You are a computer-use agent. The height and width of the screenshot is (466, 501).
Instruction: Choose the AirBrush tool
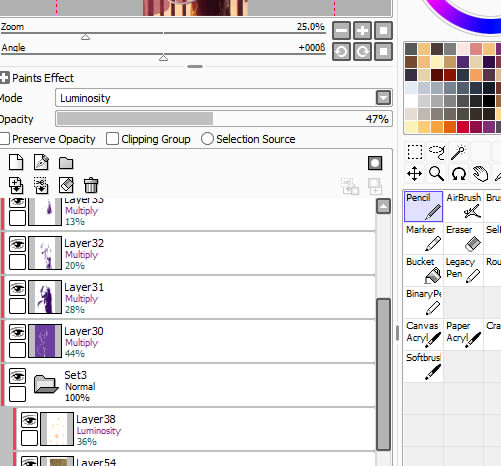[x=463, y=206]
